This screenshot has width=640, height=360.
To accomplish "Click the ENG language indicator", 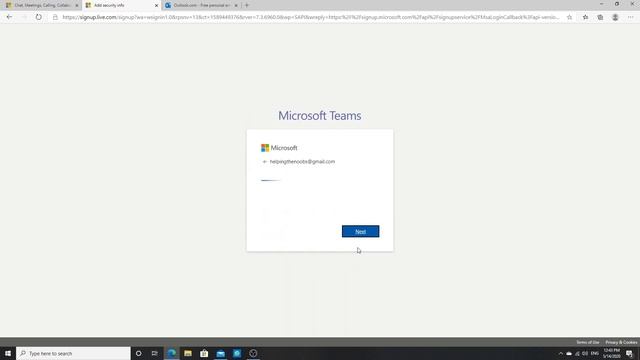I will [595, 353].
